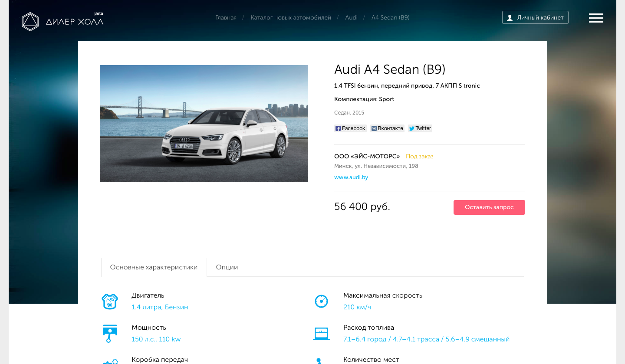Click the Оставить запрос button
The image size is (625, 364).
coord(489,207)
